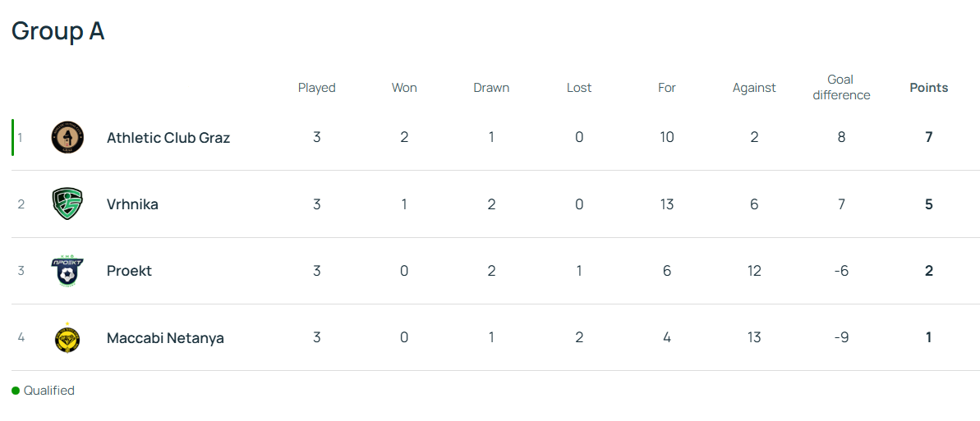The image size is (980, 421).
Task: Click the green Qualified legend dot
Action: point(16,391)
